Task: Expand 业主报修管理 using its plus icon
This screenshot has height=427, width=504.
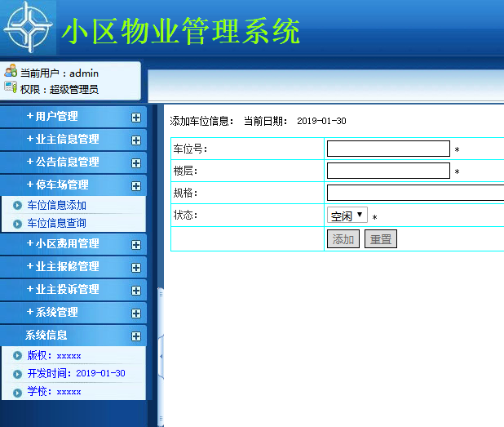Action: pos(136,268)
